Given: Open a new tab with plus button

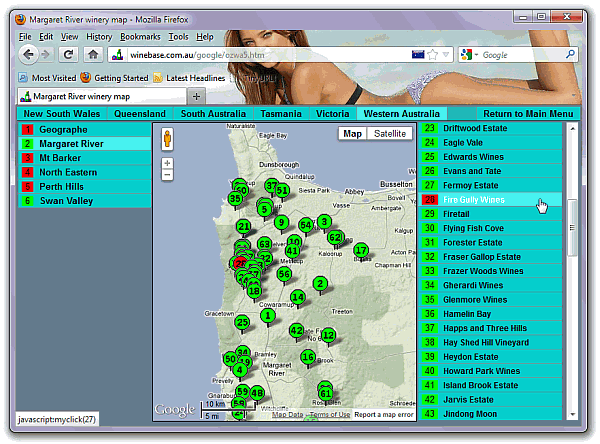Looking at the screenshot, I should [x=196, y=96].
